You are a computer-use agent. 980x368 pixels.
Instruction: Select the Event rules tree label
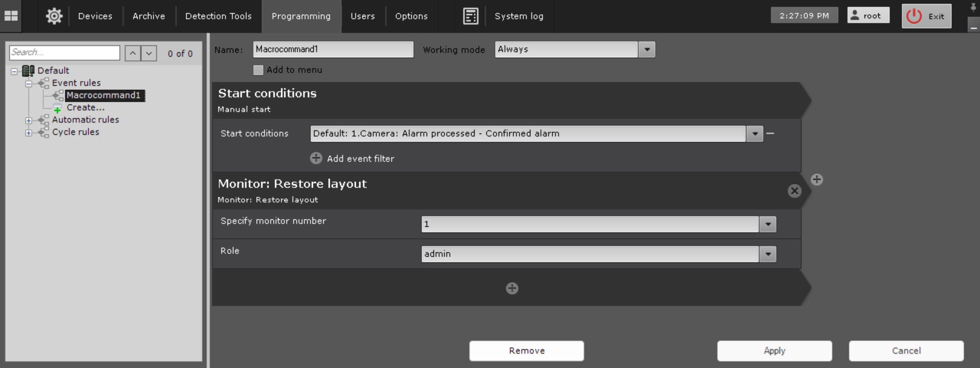[x=76, y=83]
